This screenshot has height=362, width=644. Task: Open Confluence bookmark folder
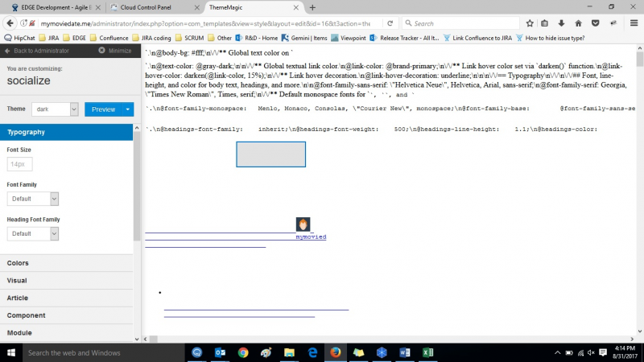(x=109, y=38)
